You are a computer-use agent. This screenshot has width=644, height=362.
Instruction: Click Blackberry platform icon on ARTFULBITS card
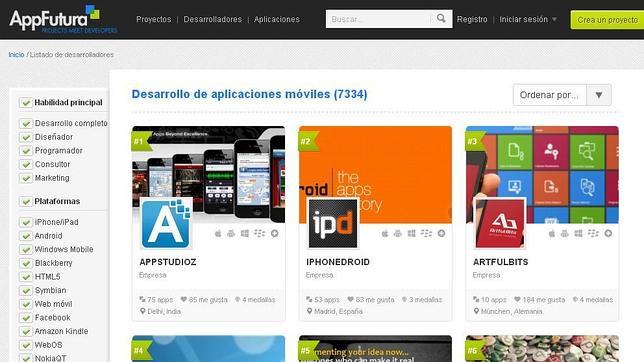coord(593,233)
